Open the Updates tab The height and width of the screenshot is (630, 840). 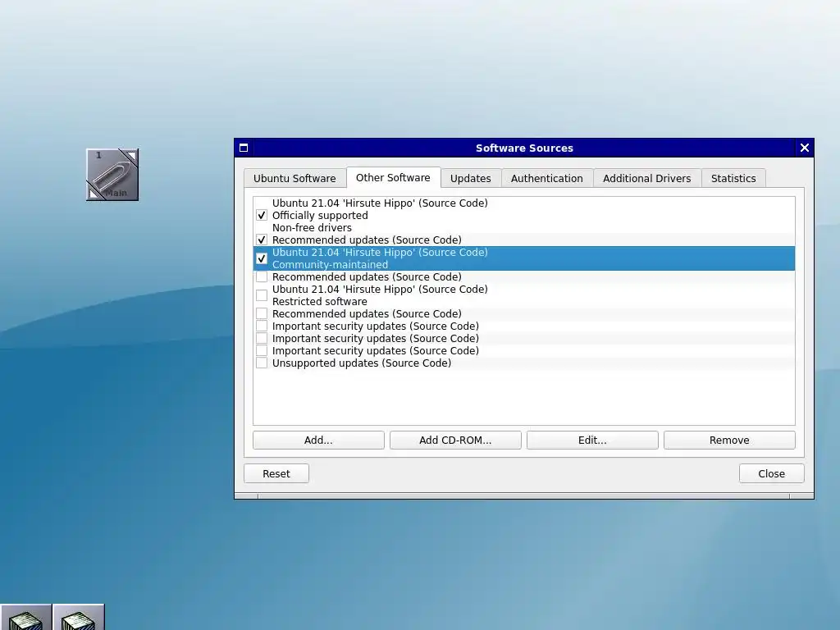pyautogui.click(x=470, y=178)
